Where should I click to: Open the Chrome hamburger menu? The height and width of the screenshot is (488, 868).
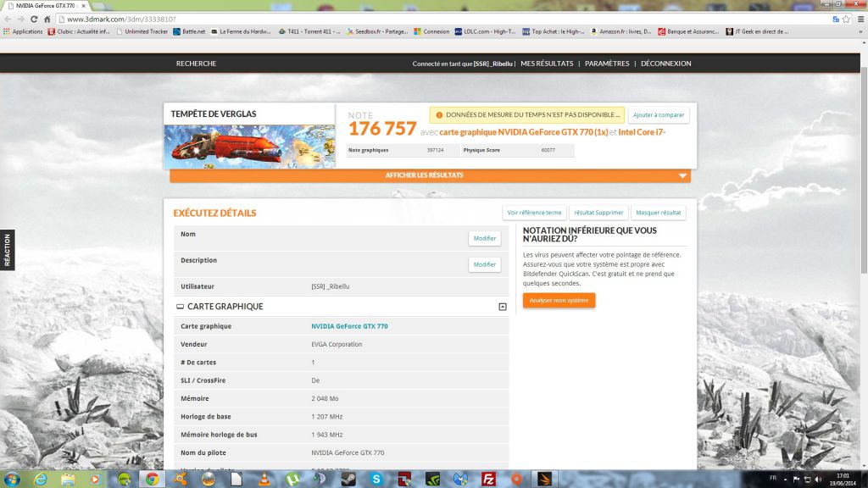[x=860, y=19]
